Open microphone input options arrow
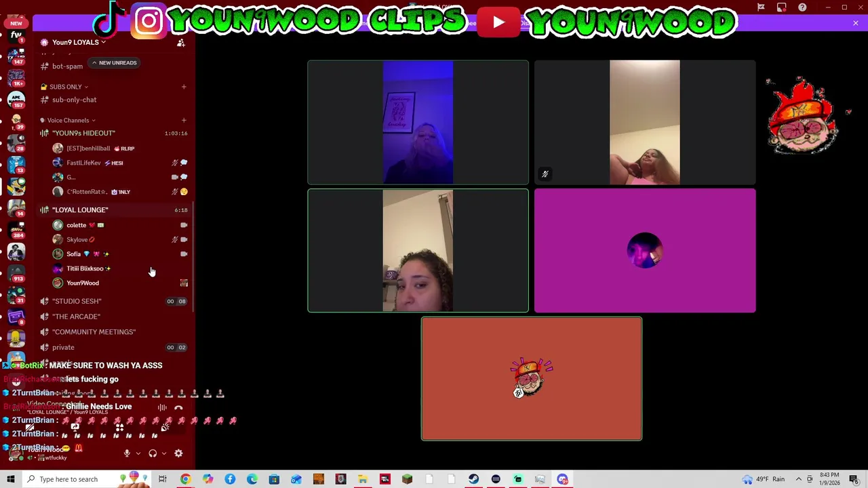The height and width of the screenshot is (488, 868). tap(138, 453)
